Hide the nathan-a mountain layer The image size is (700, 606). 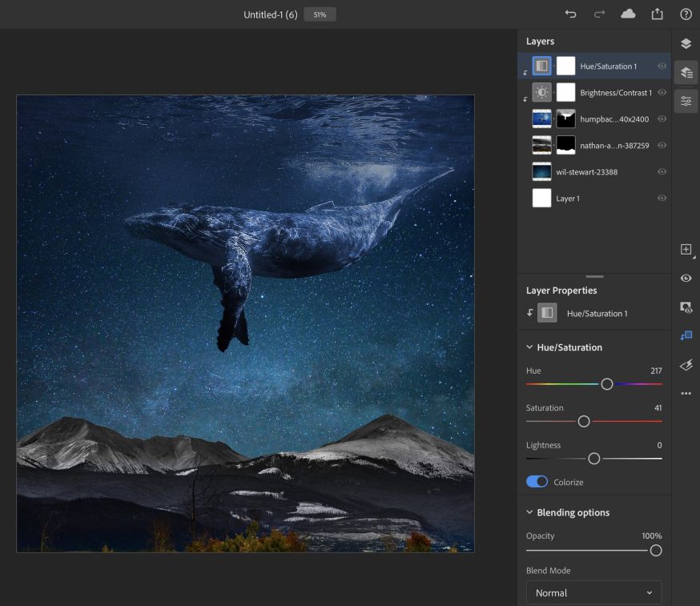(662, 145)
